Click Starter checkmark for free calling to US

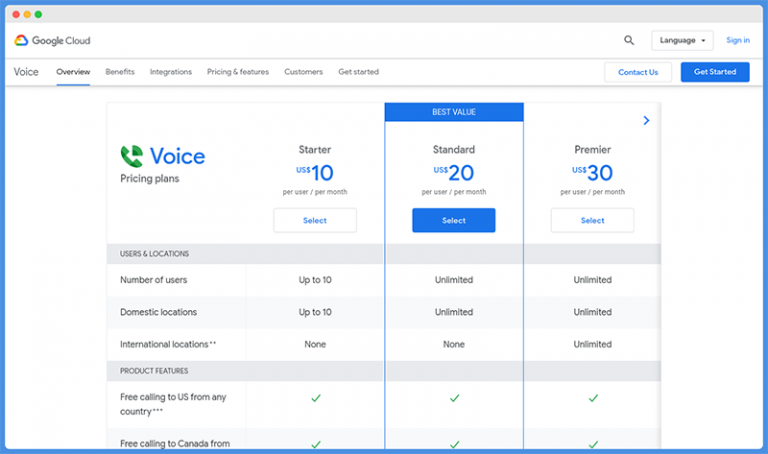tap(316, 398)
